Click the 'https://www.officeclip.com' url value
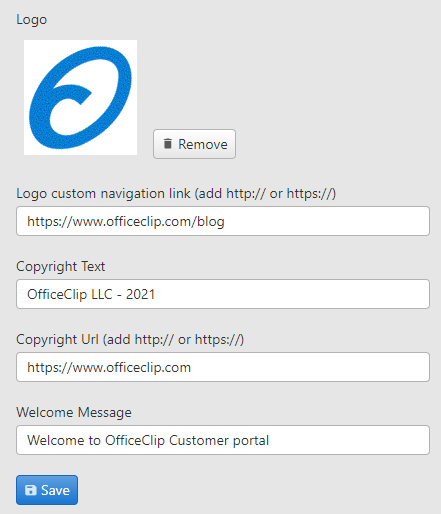Viewport: 441px width, 514px height. [109, 367]
